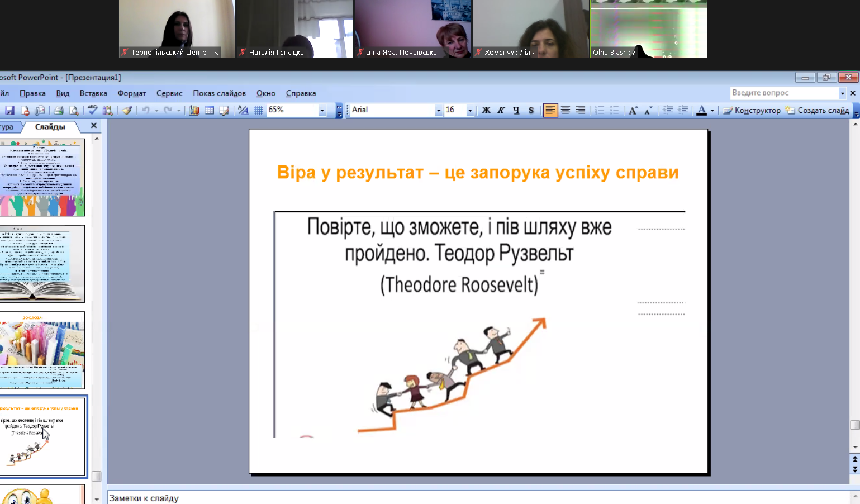Select the colorful hands slide thumbnail
Viewport: 860px width, 504px height.
click(x=42, y=178)
